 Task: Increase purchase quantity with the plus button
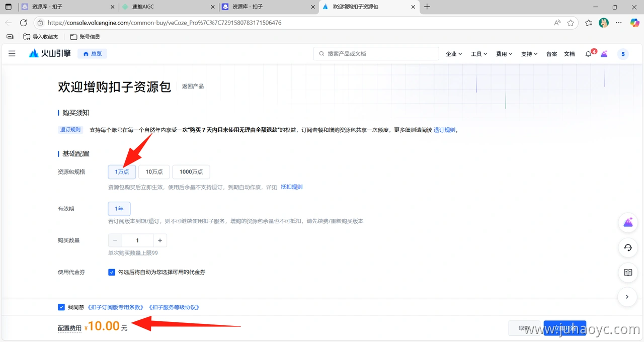click(160, 240)
